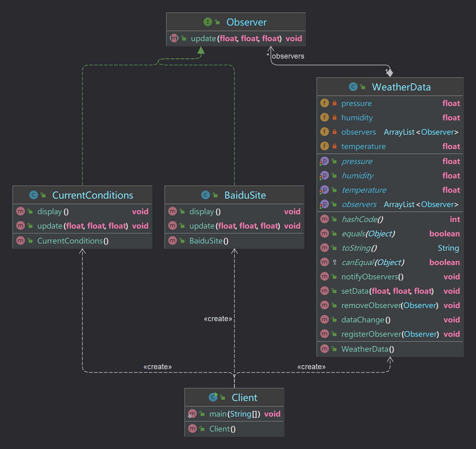Click the WeatherData class icon
This screenshot has height=449, width=476.
click(353, 87)
